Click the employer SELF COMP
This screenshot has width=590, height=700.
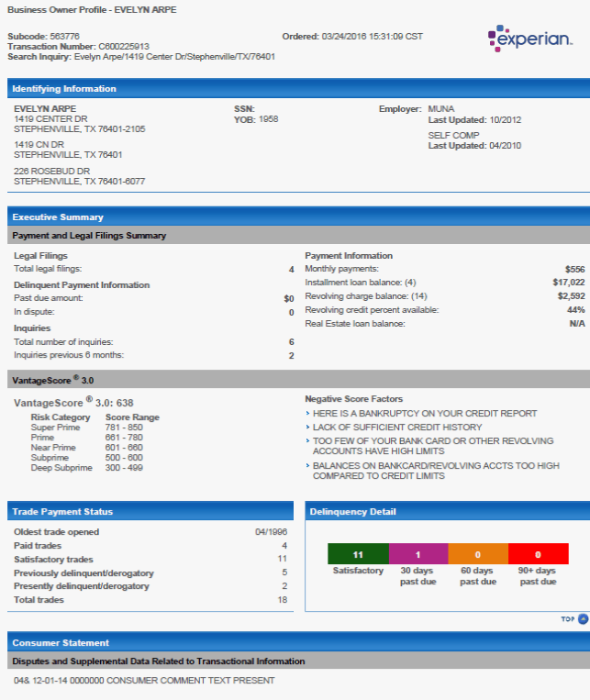click(454, 135)
